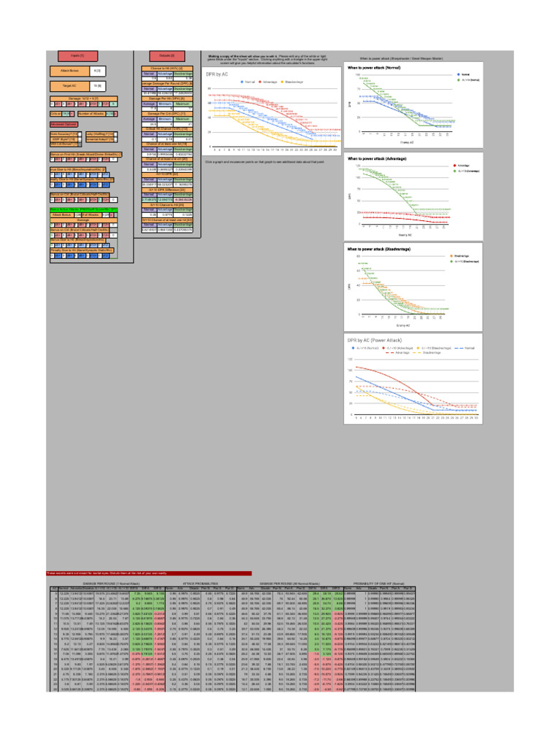Select the green Bonus Action Attacks header
This screenshot has height=747, width=560.
pyautogui.click(x=84, y=210)
